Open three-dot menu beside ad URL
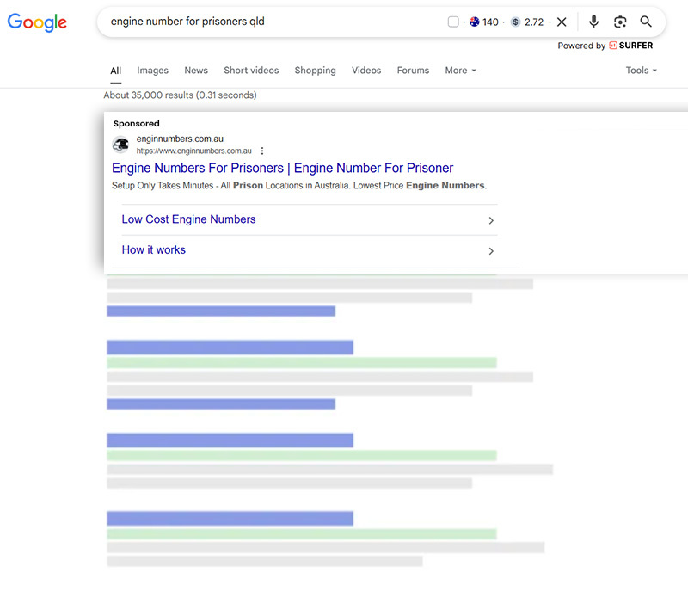 pyautogui.click(x=262, y=151)
